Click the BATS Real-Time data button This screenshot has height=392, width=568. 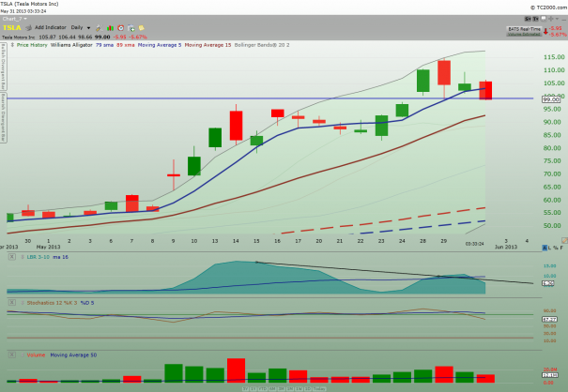[x=524, y=31]
